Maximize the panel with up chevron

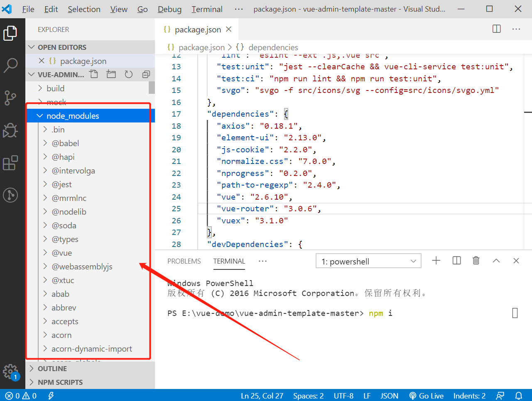click(496, 261)
